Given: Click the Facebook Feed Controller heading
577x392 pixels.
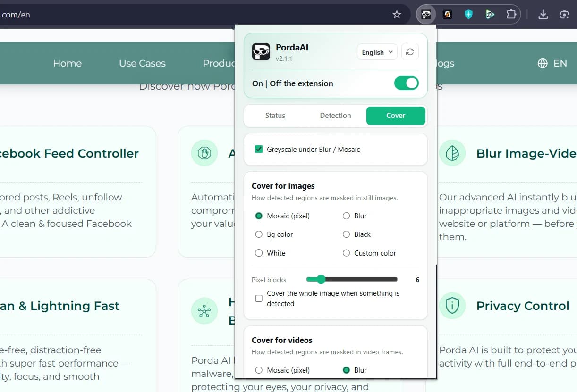Looking at the screenshot, I should (69, 153).
